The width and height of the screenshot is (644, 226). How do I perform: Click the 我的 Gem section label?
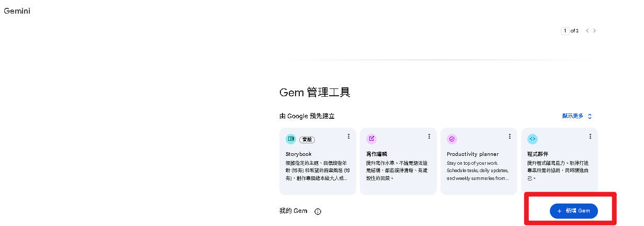(x=293, y=211)
